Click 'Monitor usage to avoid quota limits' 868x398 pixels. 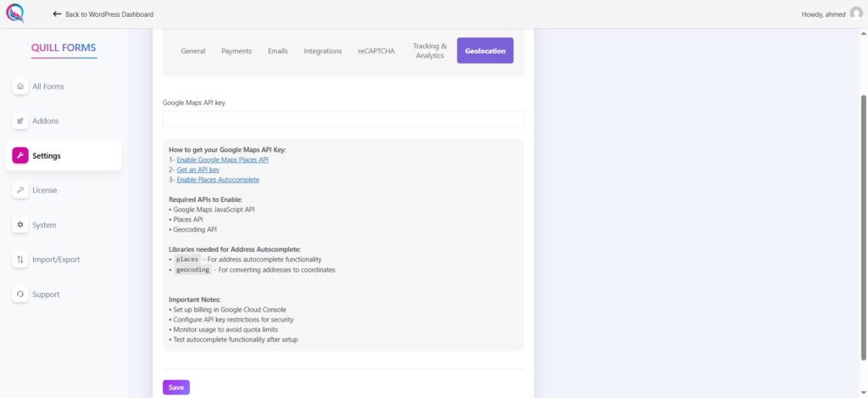(x=225, y=329)
